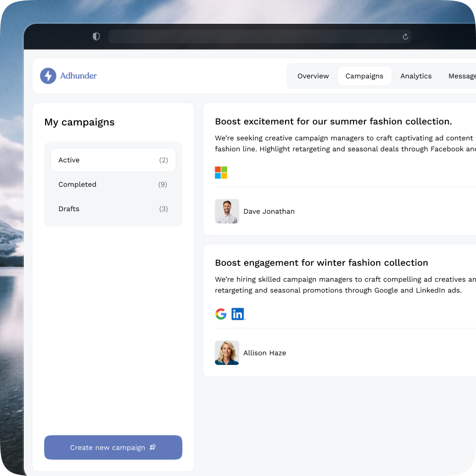Show Completed campaigns list
The width and height of the screenshot is (476, 476).
(113, 184)
